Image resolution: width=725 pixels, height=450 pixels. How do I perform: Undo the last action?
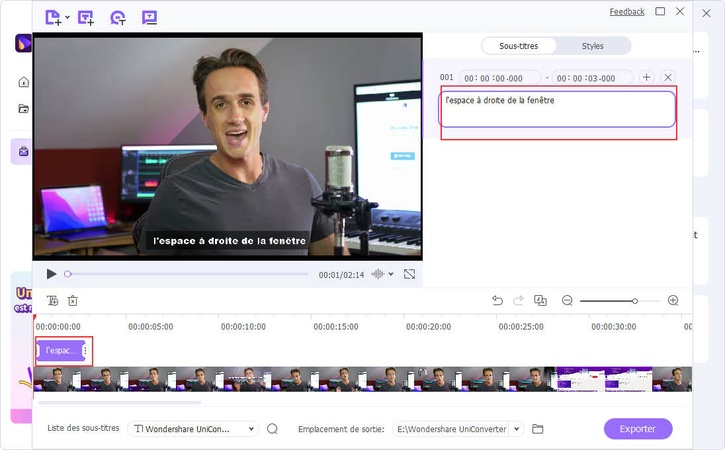498,301
